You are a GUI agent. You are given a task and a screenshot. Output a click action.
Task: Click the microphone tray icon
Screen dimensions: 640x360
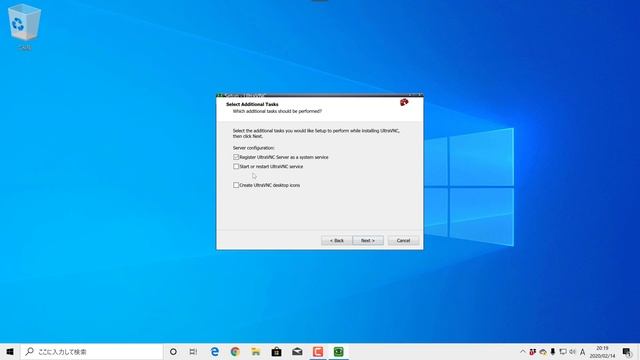pos(553,351)
